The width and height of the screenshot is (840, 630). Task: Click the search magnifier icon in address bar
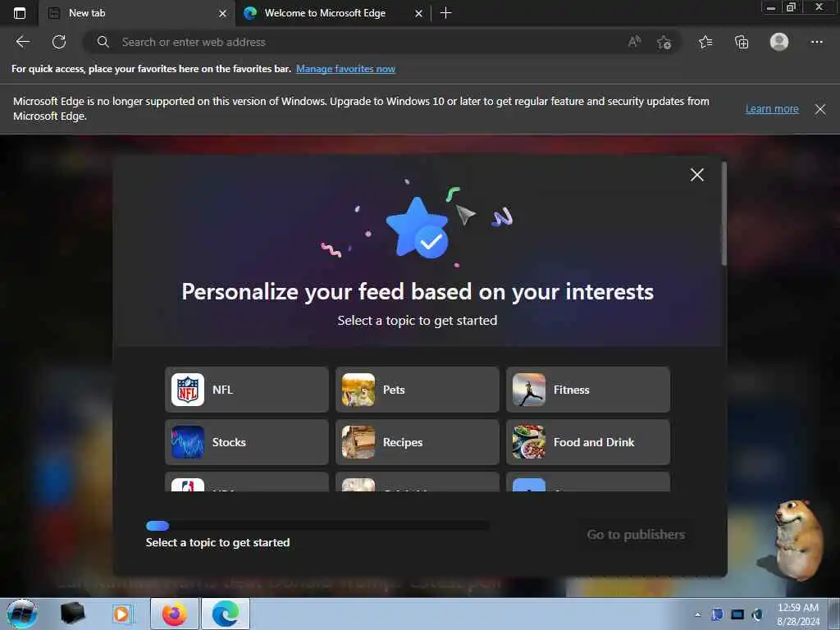pyautogui.click(x=103, y=42)
